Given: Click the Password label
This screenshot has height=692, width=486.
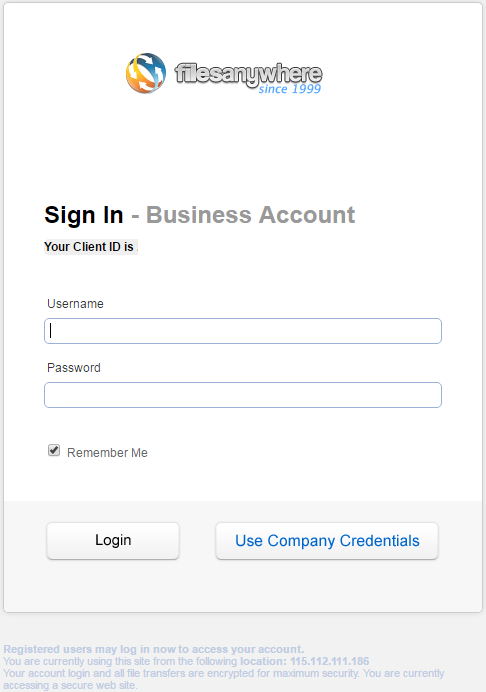Looking at the screenshot, I should point(74,368).
